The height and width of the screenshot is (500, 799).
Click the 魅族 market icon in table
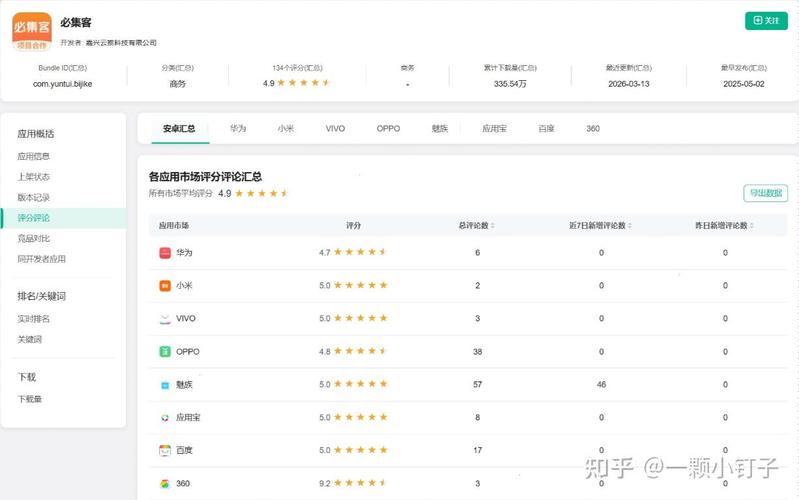(x=165, y=385)
